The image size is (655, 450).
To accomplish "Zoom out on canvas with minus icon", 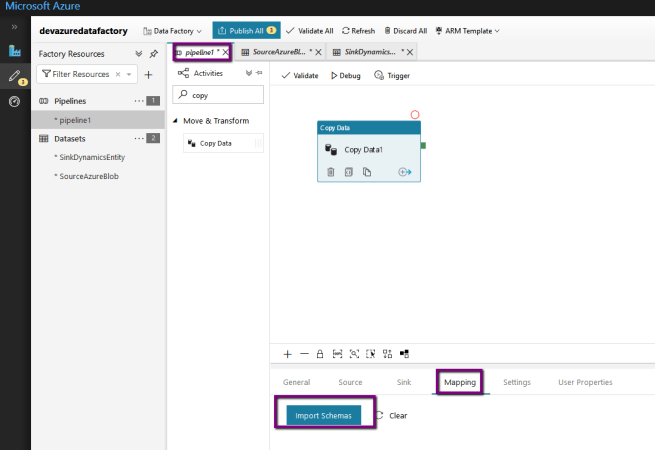I will (304, 354).
